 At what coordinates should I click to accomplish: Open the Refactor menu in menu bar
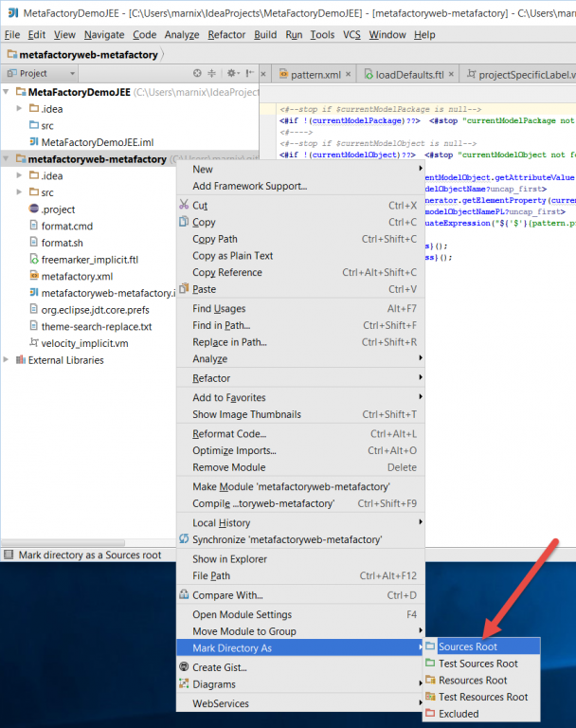coord(226,34)
